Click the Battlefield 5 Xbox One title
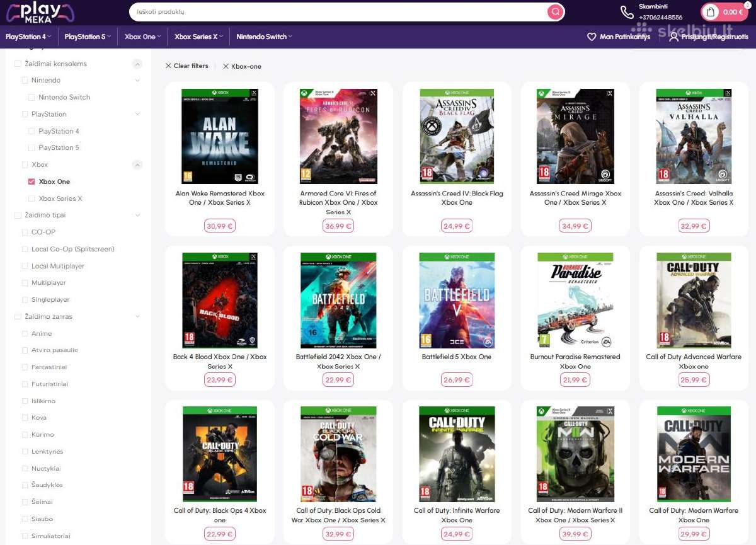Image resolution: width=756 pixels, height=545 pixels. (457, 357)
